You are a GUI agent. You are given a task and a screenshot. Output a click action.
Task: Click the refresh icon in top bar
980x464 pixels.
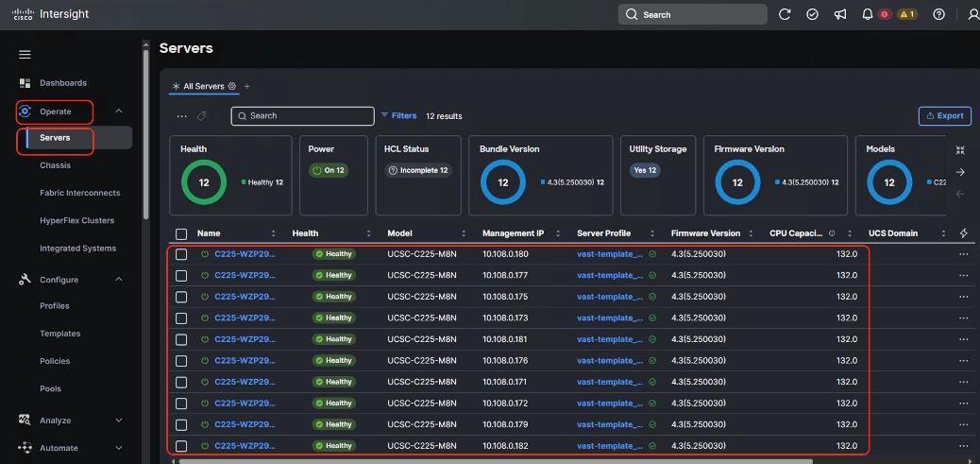tap(785, 14)
